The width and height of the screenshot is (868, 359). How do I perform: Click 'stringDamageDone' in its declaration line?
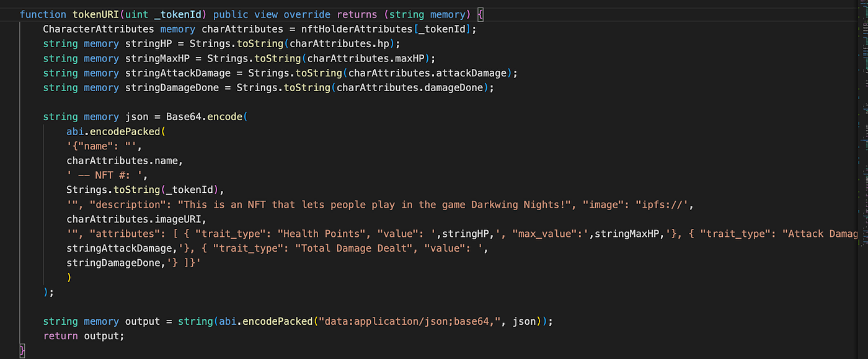[x=172, y=87]
